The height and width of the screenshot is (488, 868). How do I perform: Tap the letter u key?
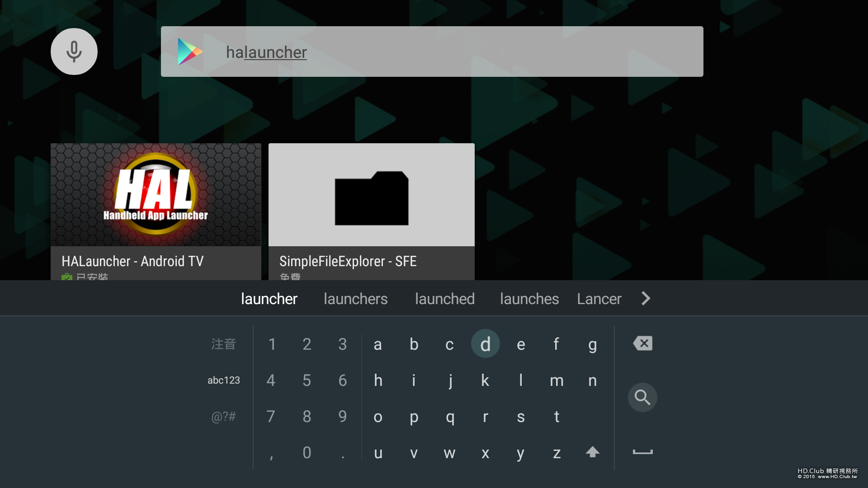click(x=378, y=453)
